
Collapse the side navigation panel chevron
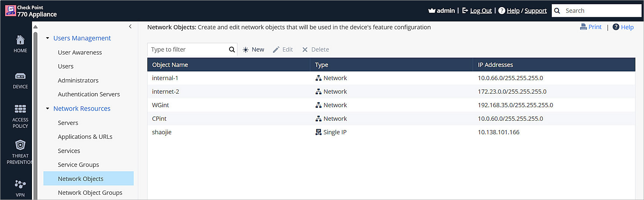[x=130, y=26]
